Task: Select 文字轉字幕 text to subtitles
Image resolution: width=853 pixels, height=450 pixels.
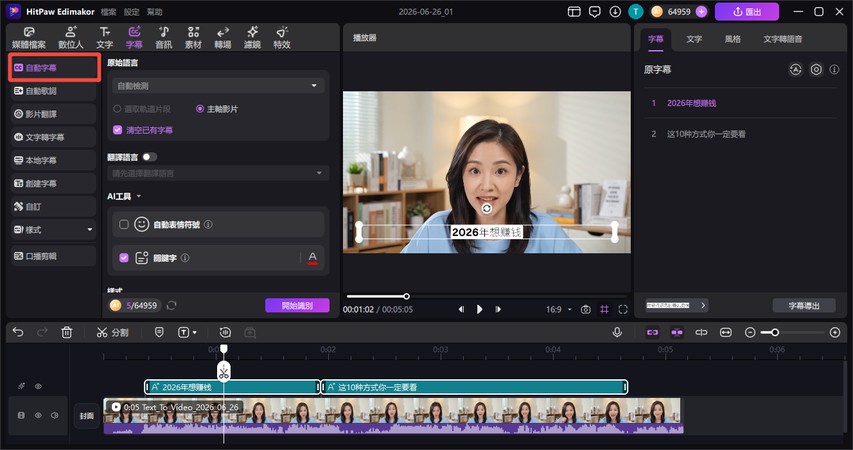Action: click(x=53, y=137)
